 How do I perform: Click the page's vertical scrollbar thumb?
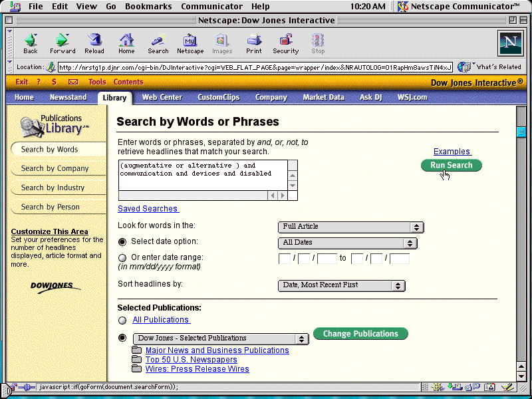521,132
